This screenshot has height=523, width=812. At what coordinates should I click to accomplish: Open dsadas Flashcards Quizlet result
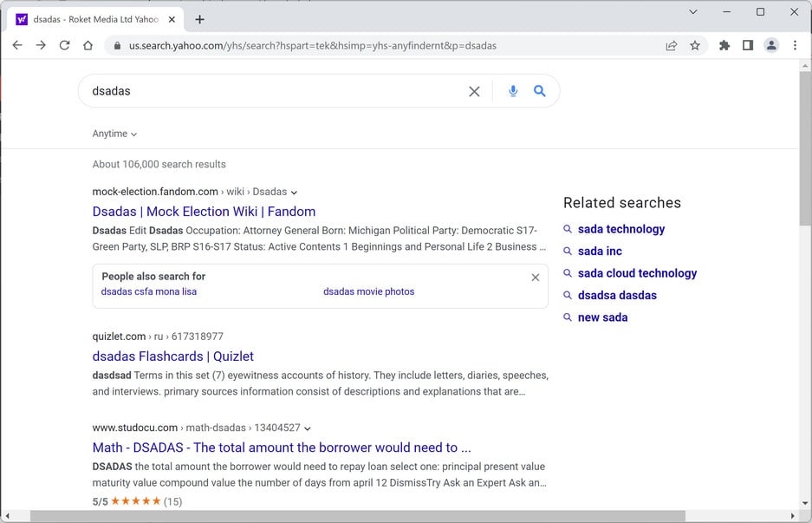(172, 356)
